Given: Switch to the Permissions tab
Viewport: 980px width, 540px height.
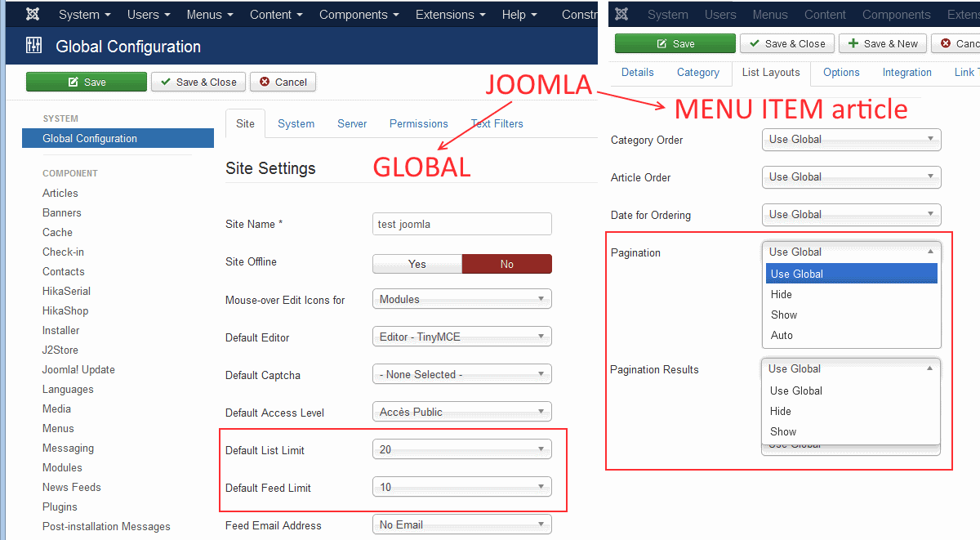Looking at the screenshot, I should 419,123.
